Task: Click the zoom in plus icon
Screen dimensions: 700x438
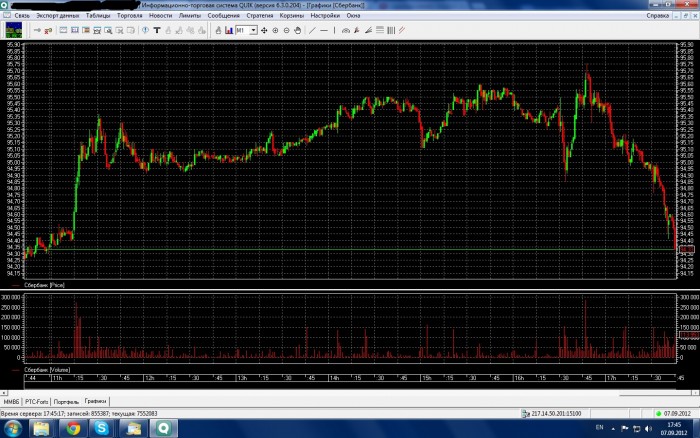Action: point(275,30)
